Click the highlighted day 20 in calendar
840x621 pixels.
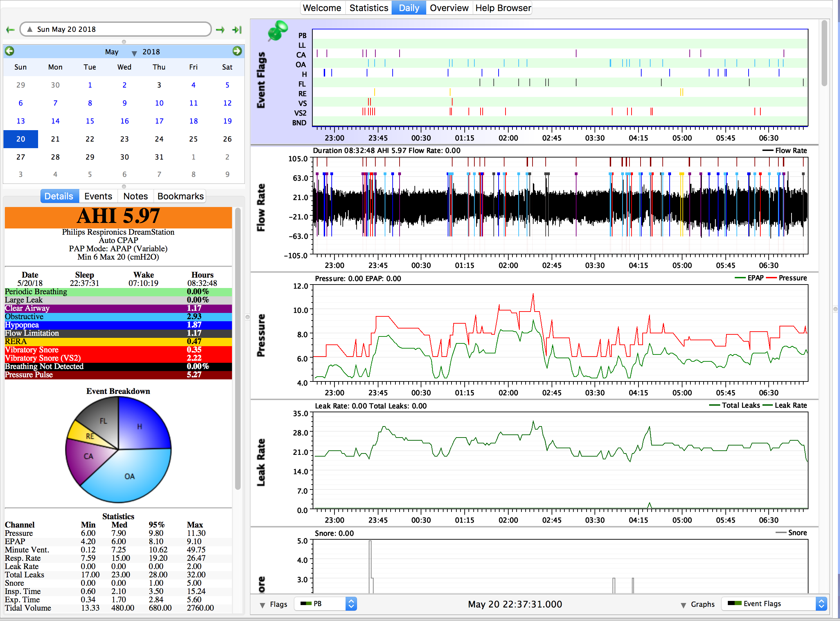[x=21, y=139]
